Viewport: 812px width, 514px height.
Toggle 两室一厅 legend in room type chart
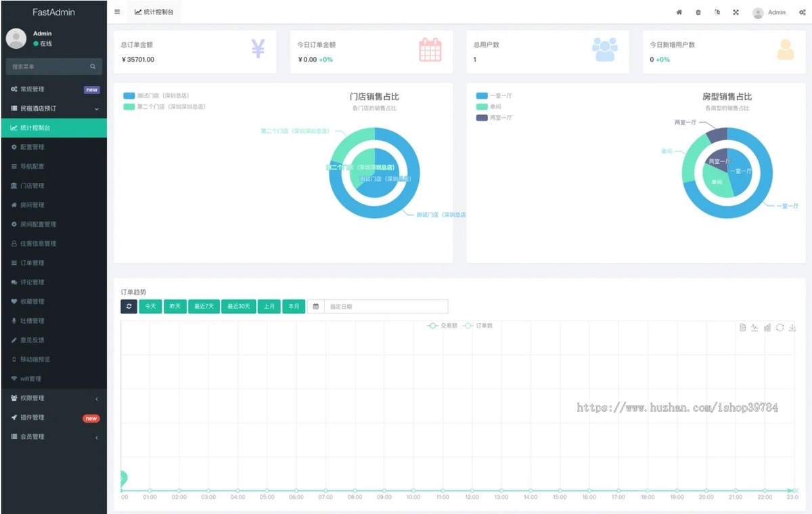click(494, 118)
